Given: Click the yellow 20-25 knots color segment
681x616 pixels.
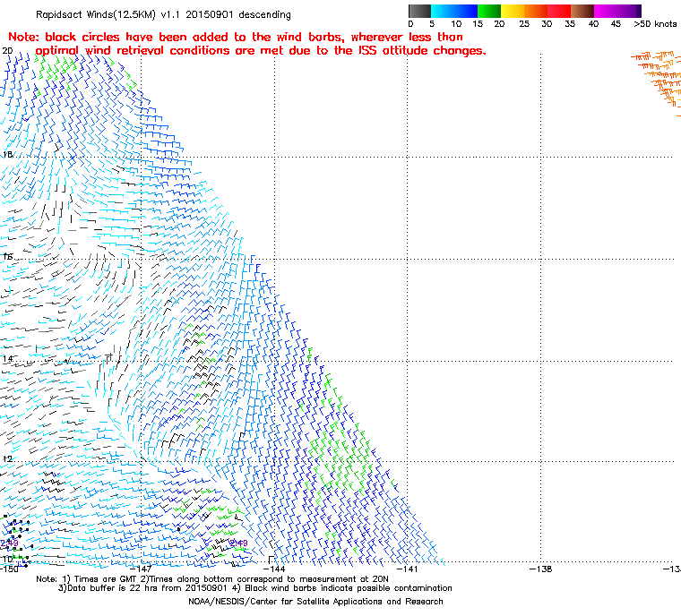Looking at the screenshot, I should 513,11.
